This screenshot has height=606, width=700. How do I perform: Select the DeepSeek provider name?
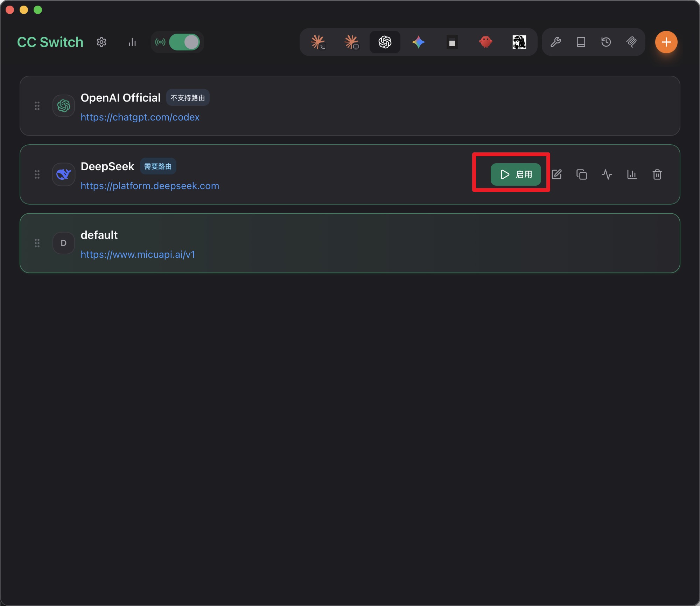(x=107, y=166)
